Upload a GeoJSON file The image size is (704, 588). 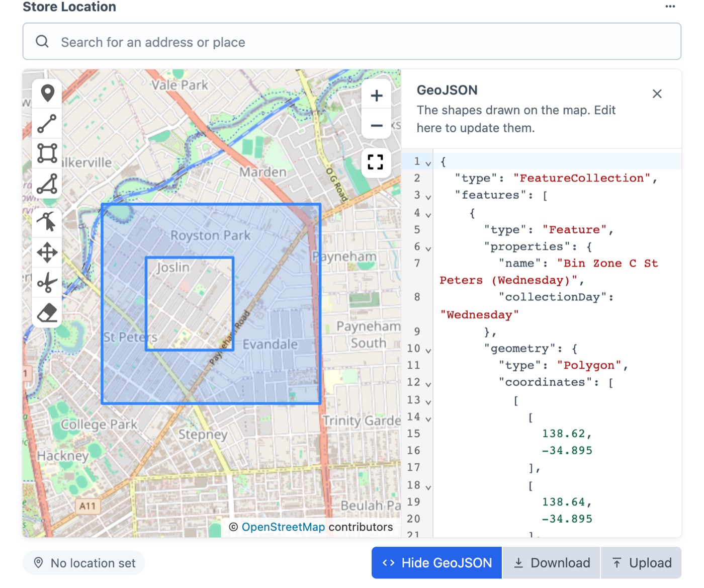pos(641,563)
